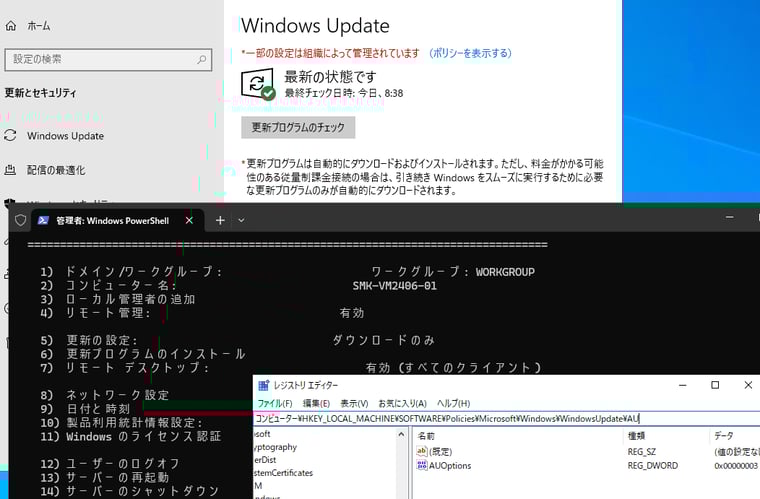Click the Home icon in Settings sidebar
Image resolution: width=760 pixels, height=499 pixels.
tap(11, 26)
